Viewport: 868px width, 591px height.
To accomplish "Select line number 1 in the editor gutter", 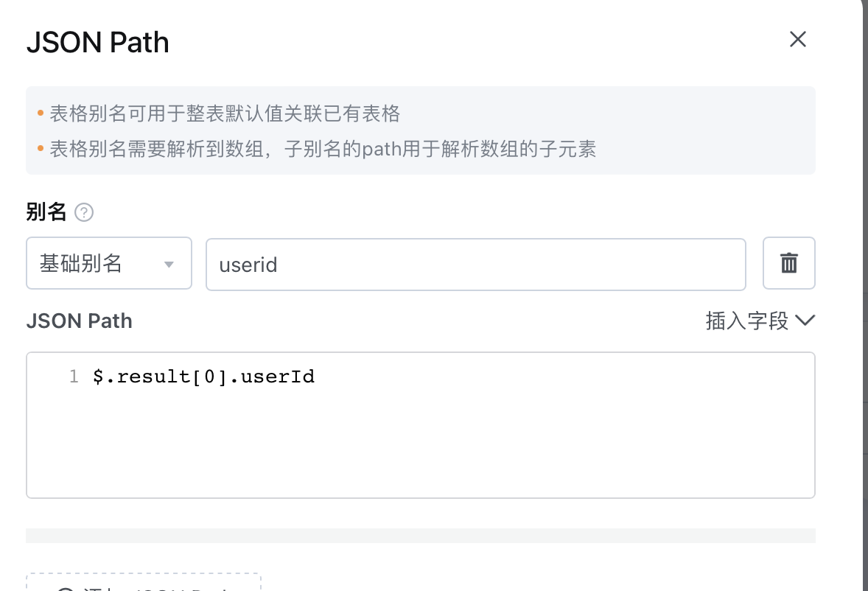I will 74,377.
